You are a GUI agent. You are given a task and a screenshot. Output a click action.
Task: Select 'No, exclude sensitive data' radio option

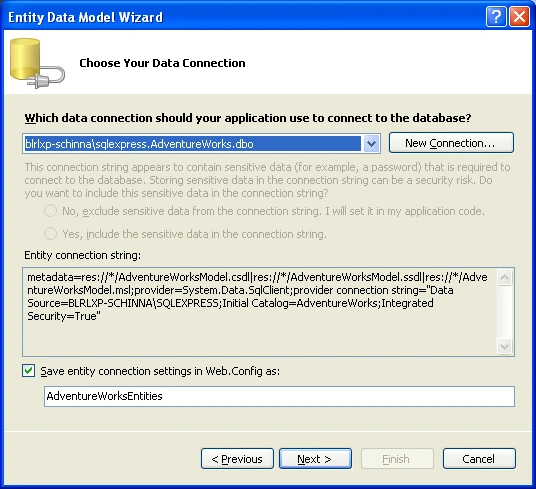tap(50, 211)
